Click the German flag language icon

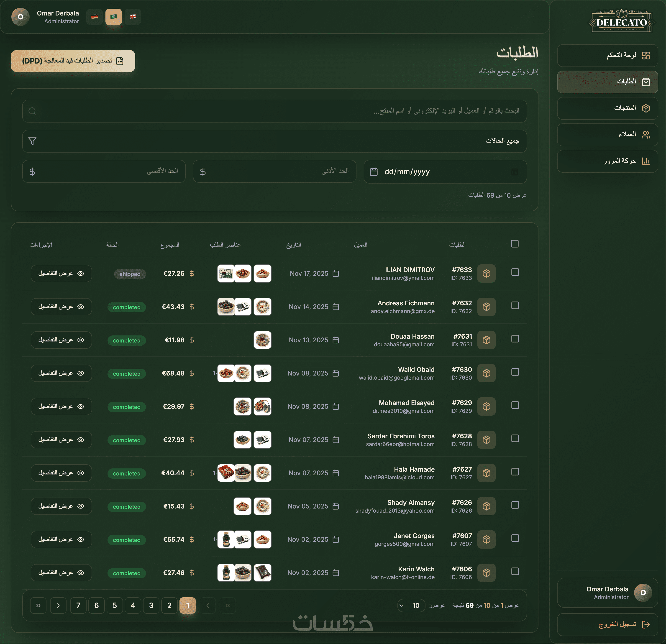coord(95,17)
